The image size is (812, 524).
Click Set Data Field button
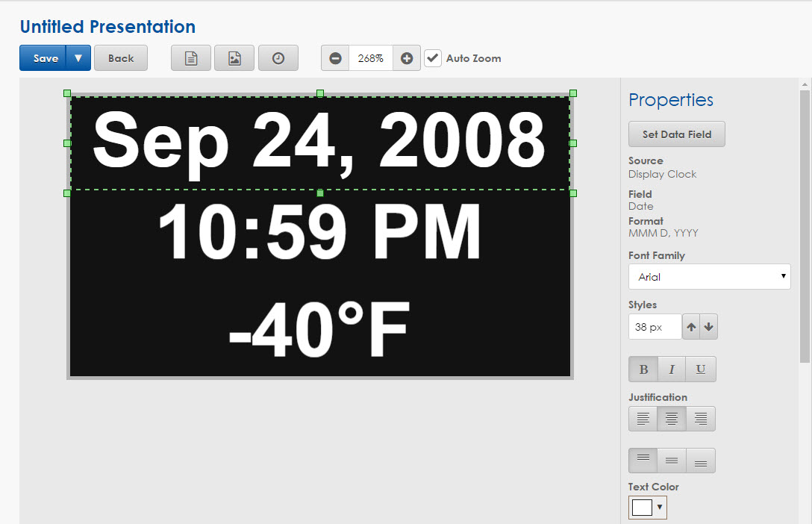677,134
